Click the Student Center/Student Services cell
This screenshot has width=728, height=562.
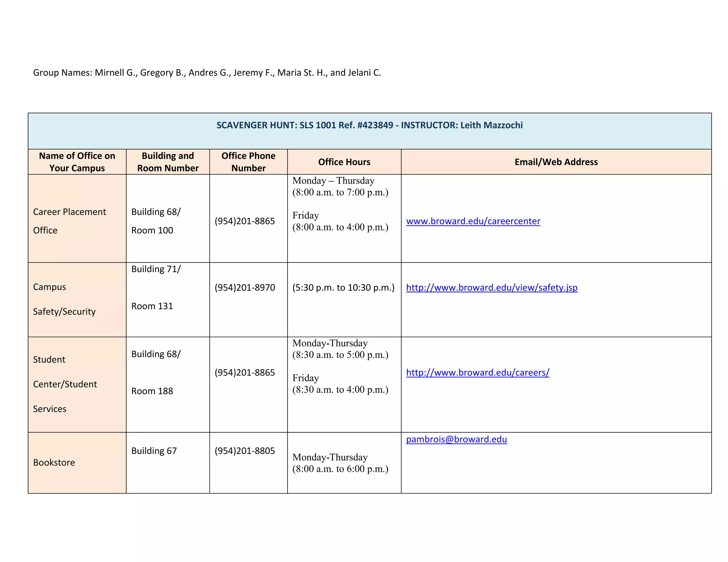tap(65, 384)
